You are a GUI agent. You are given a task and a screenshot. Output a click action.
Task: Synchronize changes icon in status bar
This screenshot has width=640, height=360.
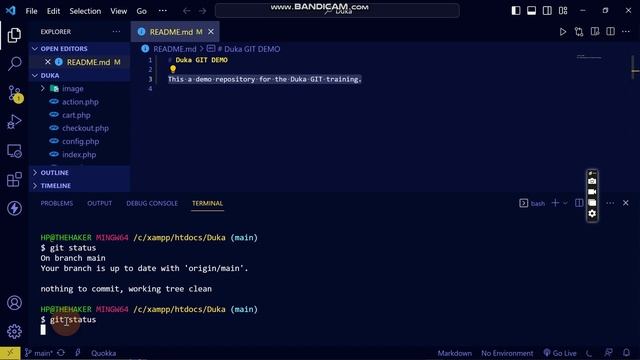point(61,353)
